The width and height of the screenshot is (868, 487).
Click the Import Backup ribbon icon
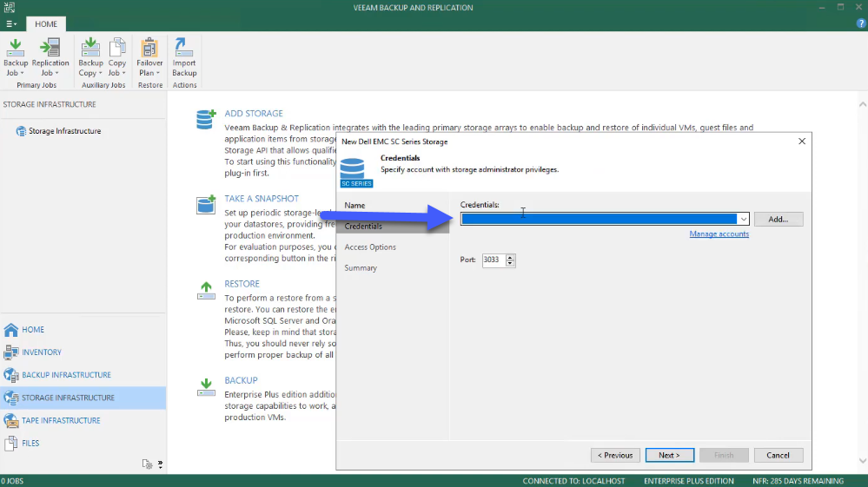[184, 57]
